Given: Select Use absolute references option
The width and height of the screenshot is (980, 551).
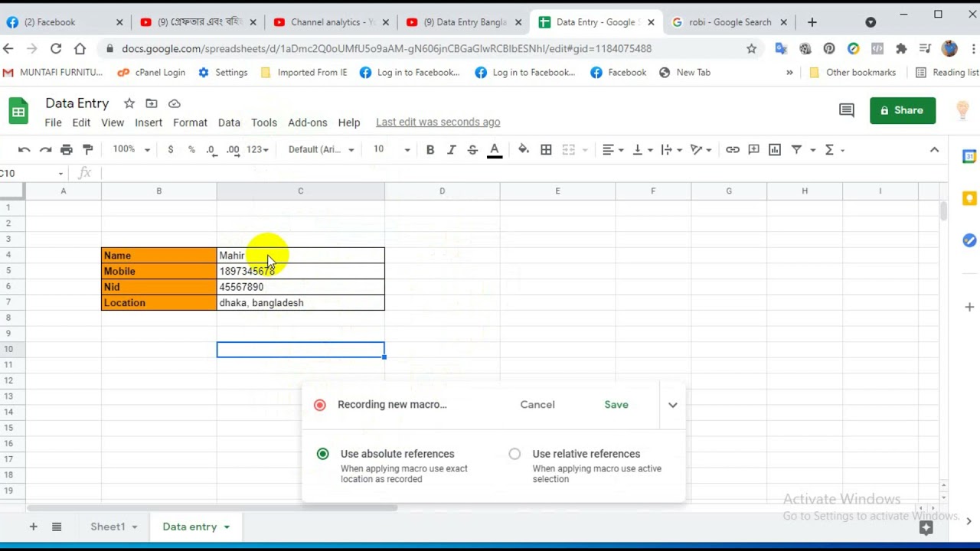Looking at the screenshot, I should click(x=322, y=454).
